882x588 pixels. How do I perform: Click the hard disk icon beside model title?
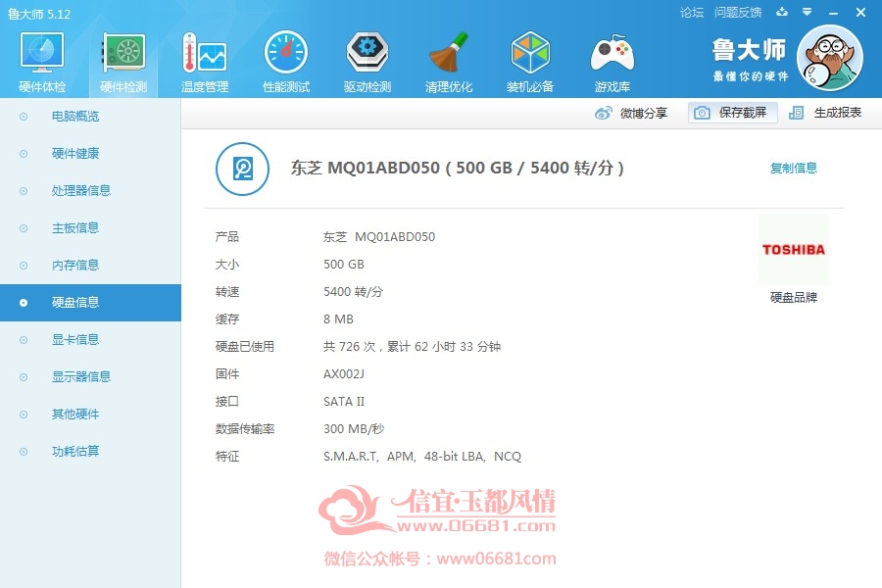click(x=242, y=169)
